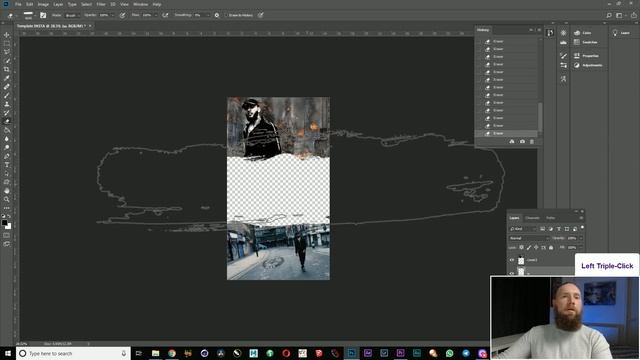
Task: Open the Image menu
Action: point(43,4)
